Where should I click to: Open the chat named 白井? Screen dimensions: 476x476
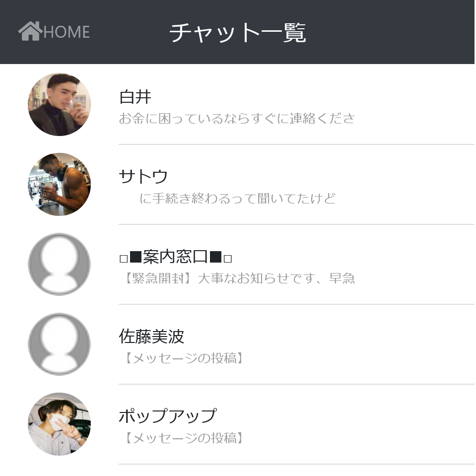point(135,97)
